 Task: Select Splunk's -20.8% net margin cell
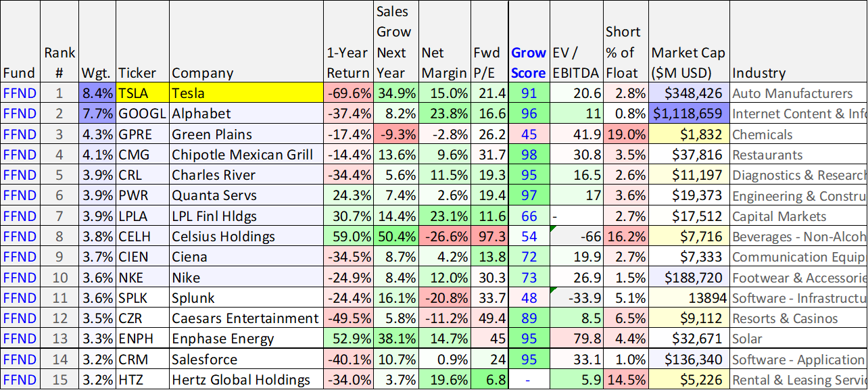444,298
